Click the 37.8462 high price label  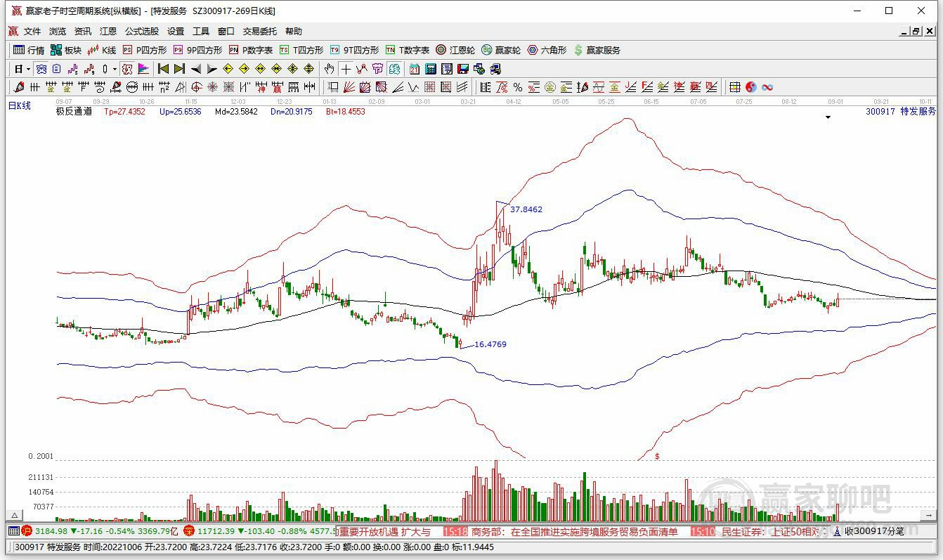click(x=526, y=209)
